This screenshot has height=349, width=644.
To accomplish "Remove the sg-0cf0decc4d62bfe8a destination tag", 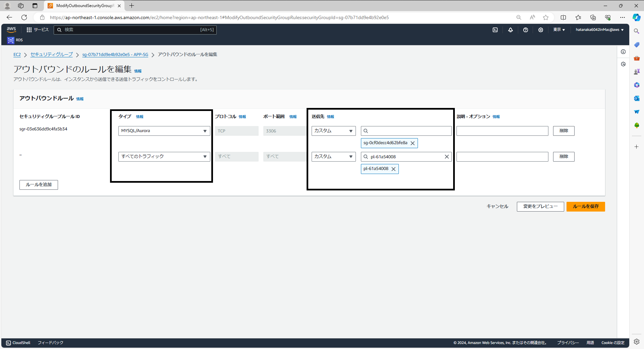I will point(413,143).
